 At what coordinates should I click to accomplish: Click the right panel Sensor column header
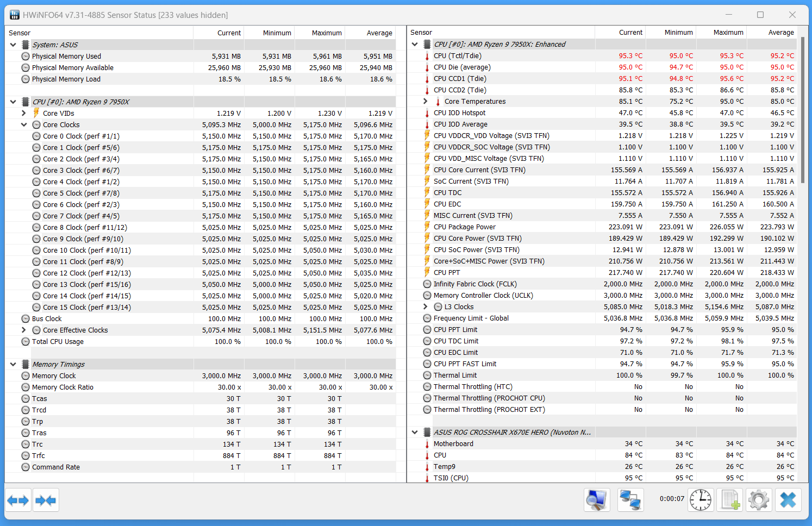[501, 33]
